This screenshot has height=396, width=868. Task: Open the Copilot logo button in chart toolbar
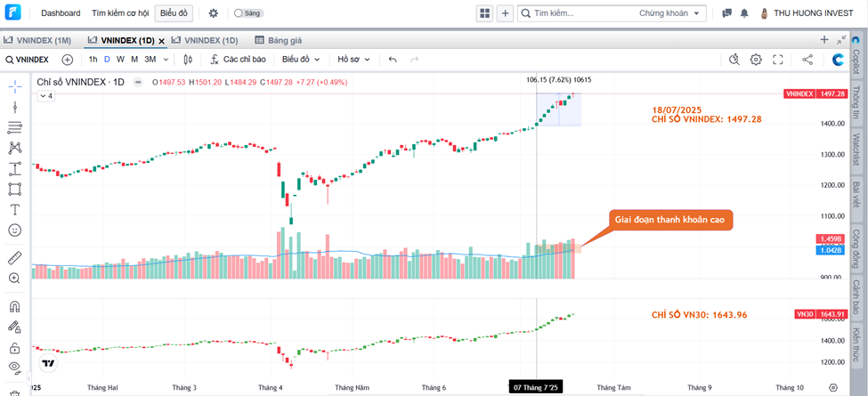tap(838, 60)
